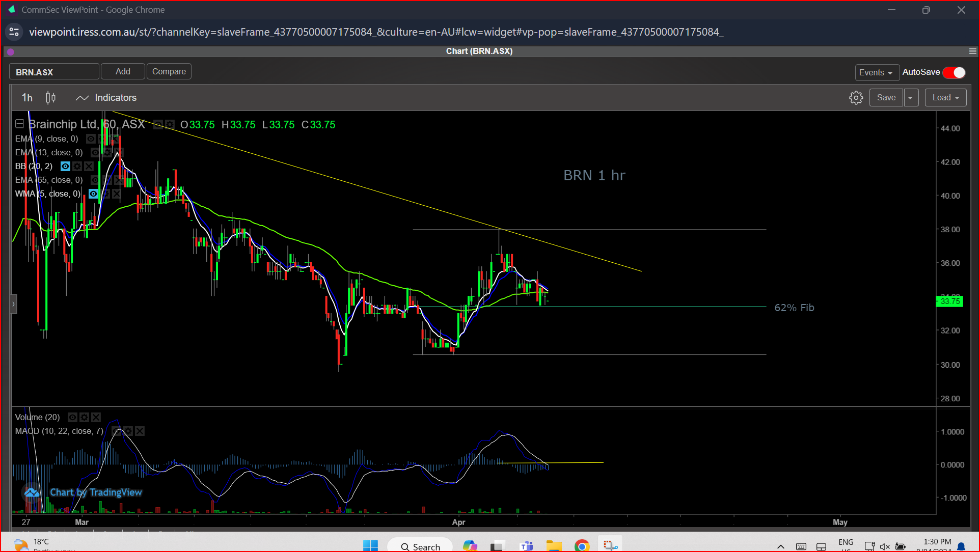Open site information icon in address bar
Screen dimensions: 980x552
14,32
